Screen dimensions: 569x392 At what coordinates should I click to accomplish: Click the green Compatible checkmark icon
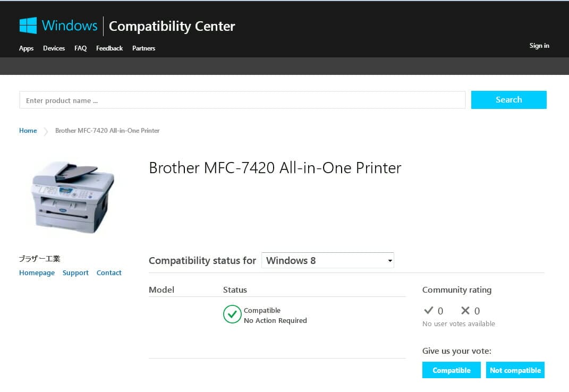pos(232,314)
